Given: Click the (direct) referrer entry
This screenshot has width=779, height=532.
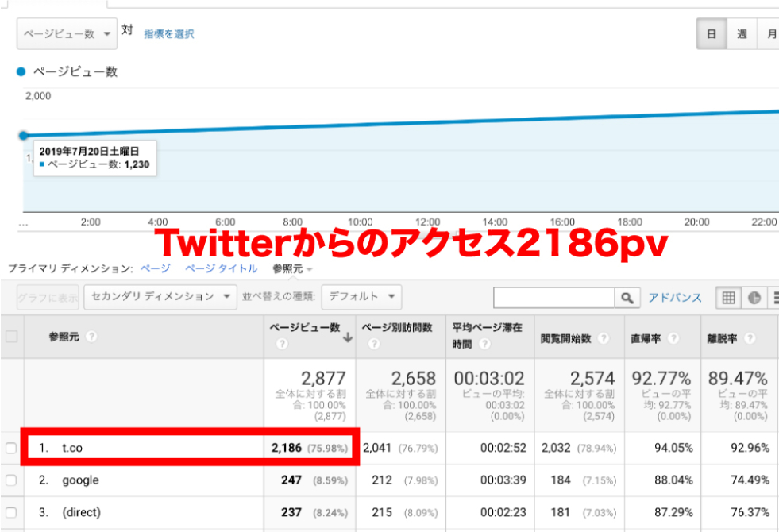Looking at the screenshot, I should point(82,512).
